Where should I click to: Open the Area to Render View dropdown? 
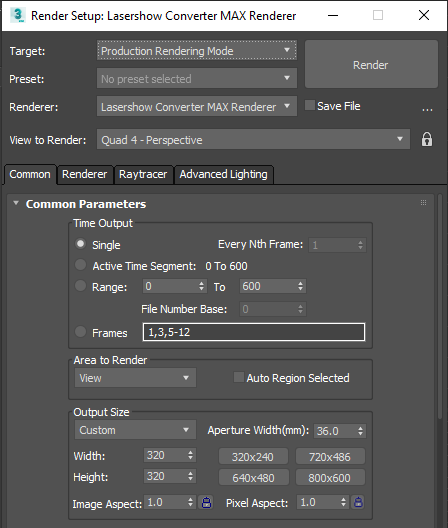135,378
